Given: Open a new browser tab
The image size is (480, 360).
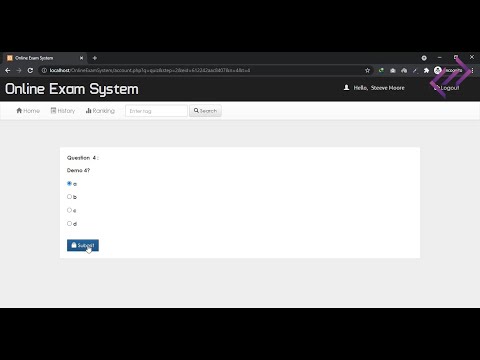Looking at the screenshot, I should coord(95,58).
